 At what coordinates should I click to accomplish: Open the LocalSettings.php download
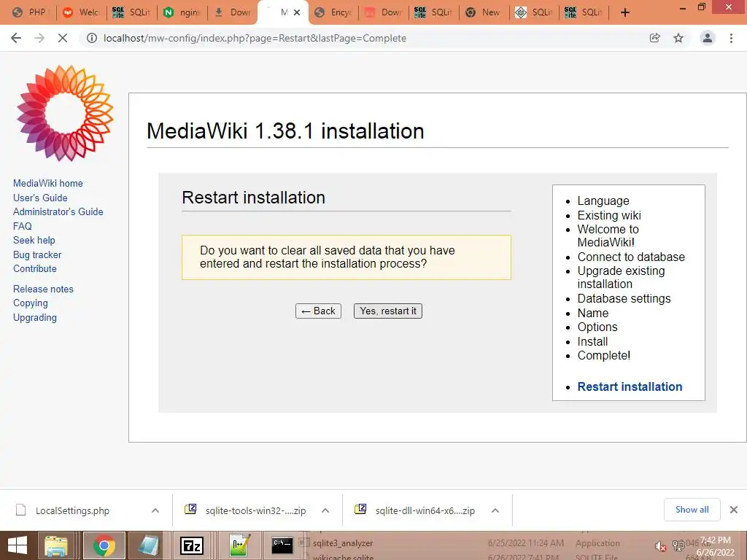pos(72,510)
